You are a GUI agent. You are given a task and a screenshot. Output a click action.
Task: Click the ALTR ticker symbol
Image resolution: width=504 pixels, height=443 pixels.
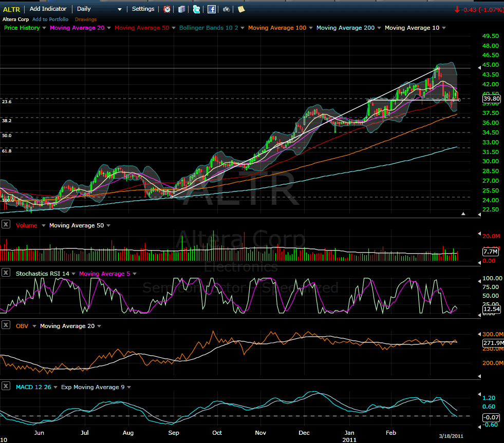pyautogui.click(x=12, y=9)
